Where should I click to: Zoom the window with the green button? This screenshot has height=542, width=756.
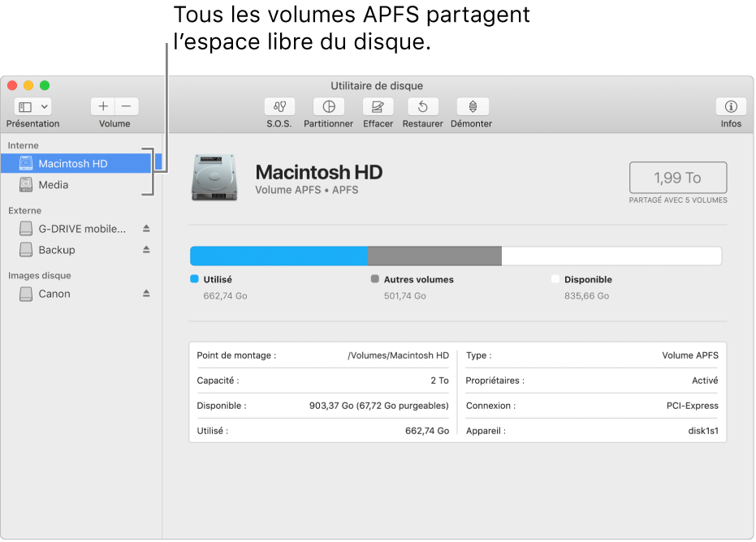pyautogui.click(x=45, y=85)
